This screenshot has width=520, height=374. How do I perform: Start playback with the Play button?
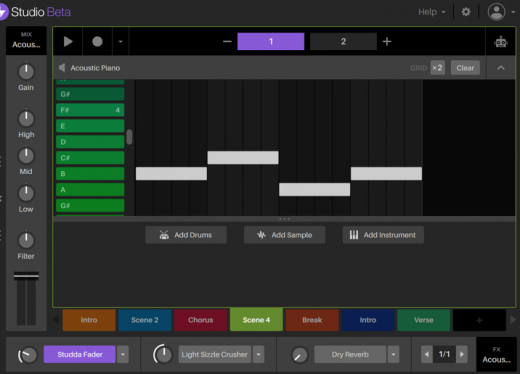(68, 42)
